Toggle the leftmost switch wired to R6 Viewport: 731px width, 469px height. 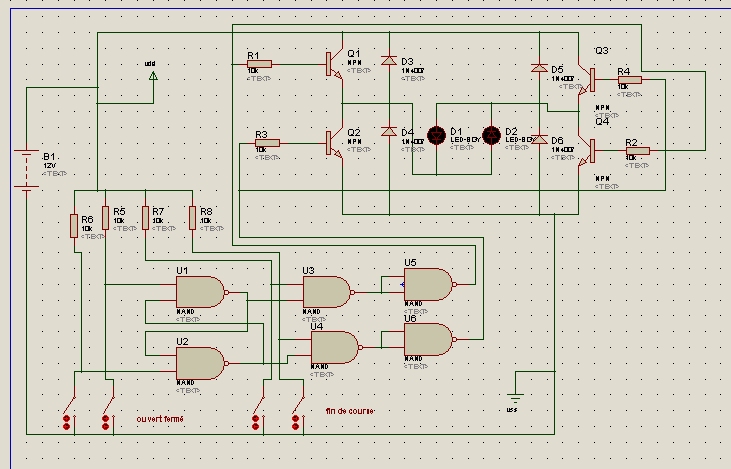point(69,413)
